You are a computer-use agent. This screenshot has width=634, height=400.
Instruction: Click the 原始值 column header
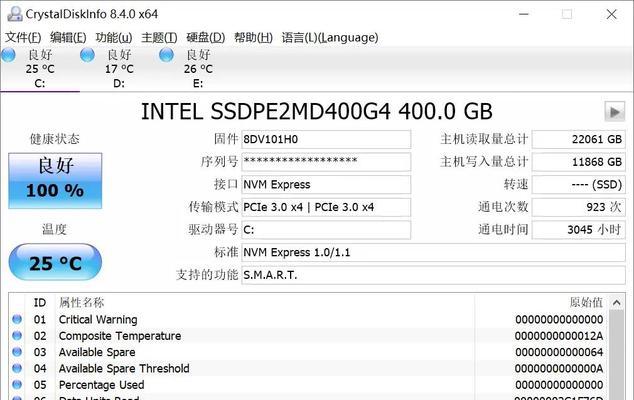point(586,302)
